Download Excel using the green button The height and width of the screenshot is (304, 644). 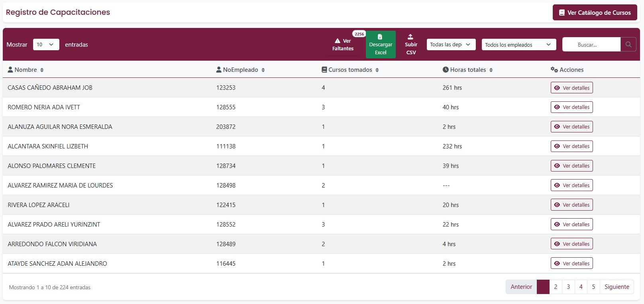point(381,45)
